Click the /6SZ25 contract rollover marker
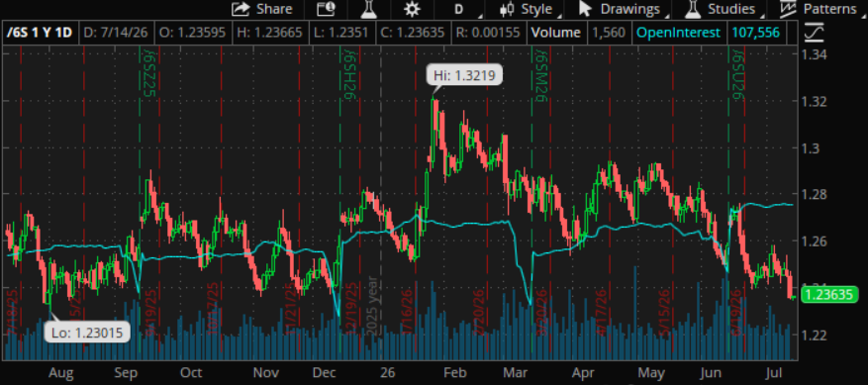The width and height of the screenshot is (868, 385). 147,72
